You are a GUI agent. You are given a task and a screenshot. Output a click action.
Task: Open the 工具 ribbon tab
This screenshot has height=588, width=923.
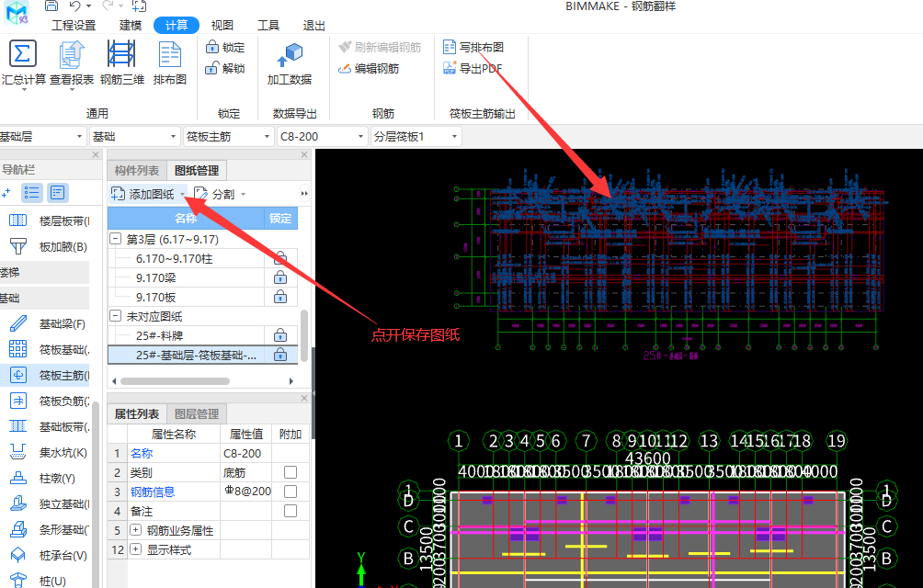(268, 26)
